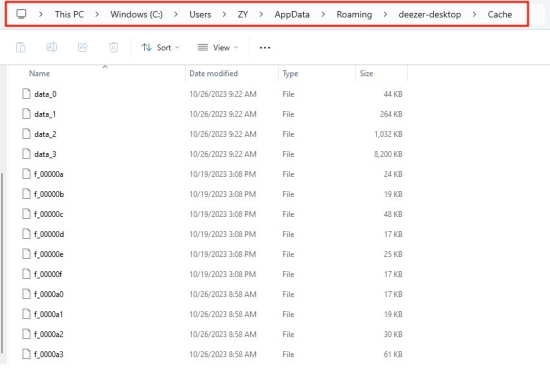Image resolution: width=550 pixels, height=372 pixels.
Task: Open the Sort dropdown
Action: coord(160,47)
